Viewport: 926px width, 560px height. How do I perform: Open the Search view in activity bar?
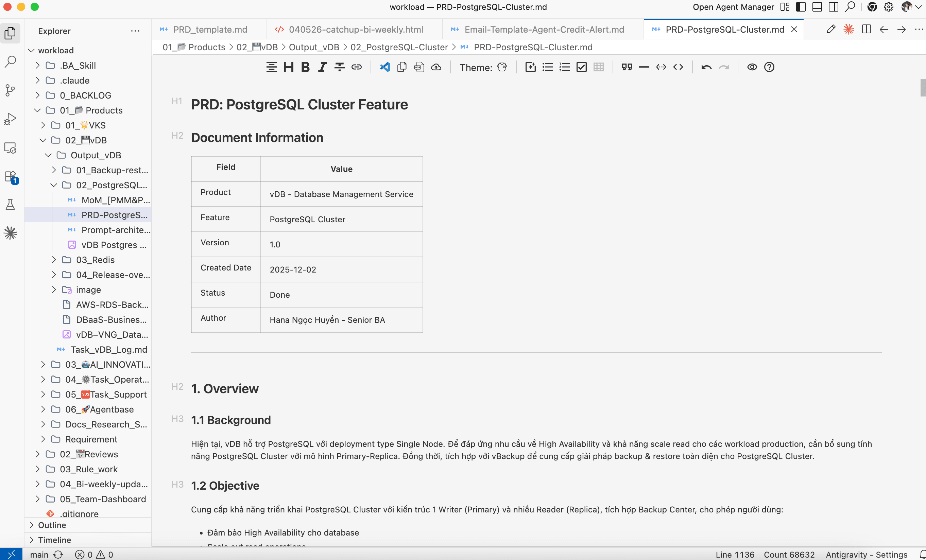point(11,61)
